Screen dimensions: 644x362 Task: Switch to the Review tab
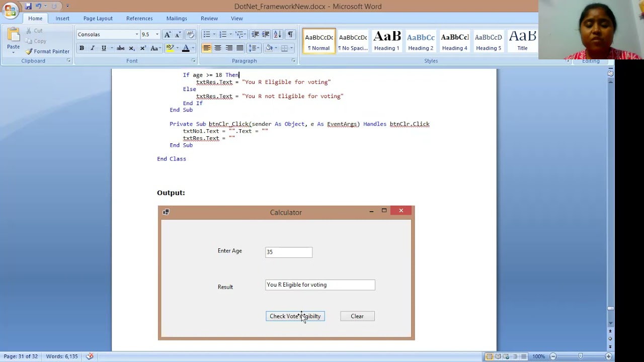209,19
